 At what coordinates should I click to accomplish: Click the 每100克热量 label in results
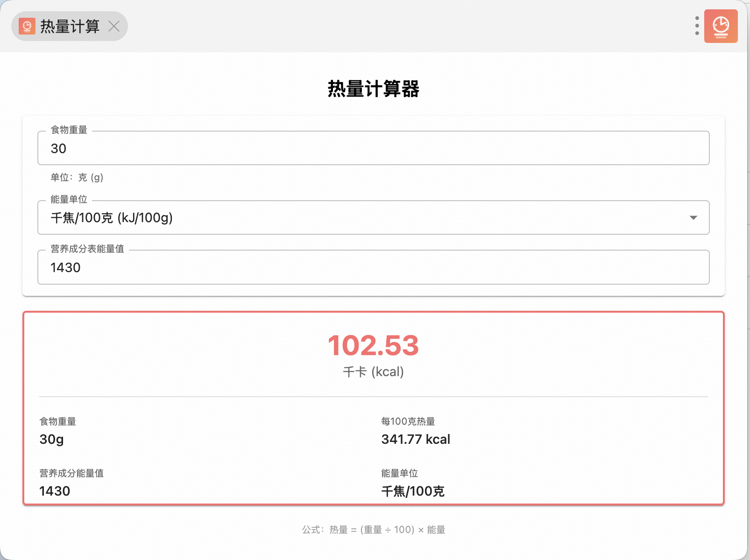(x=408, y=421)
